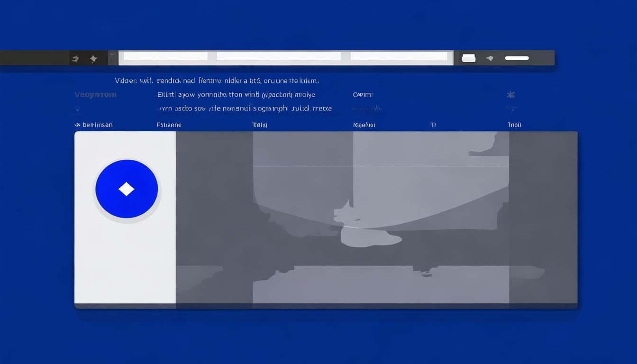Click the faded "Veoynrom" label
This screenshot has width=637, height=364.
tap(95, 95)
